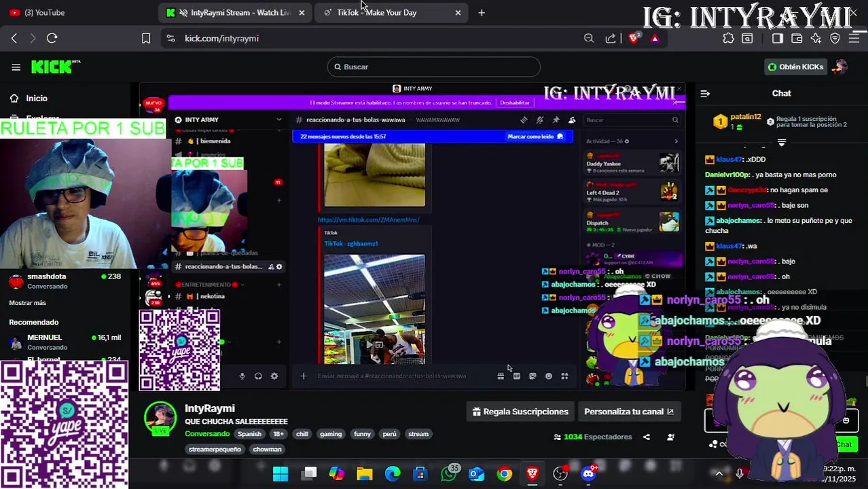Open Brave Wallet icon
The image size is (868, 489).
tap(797, 38)
